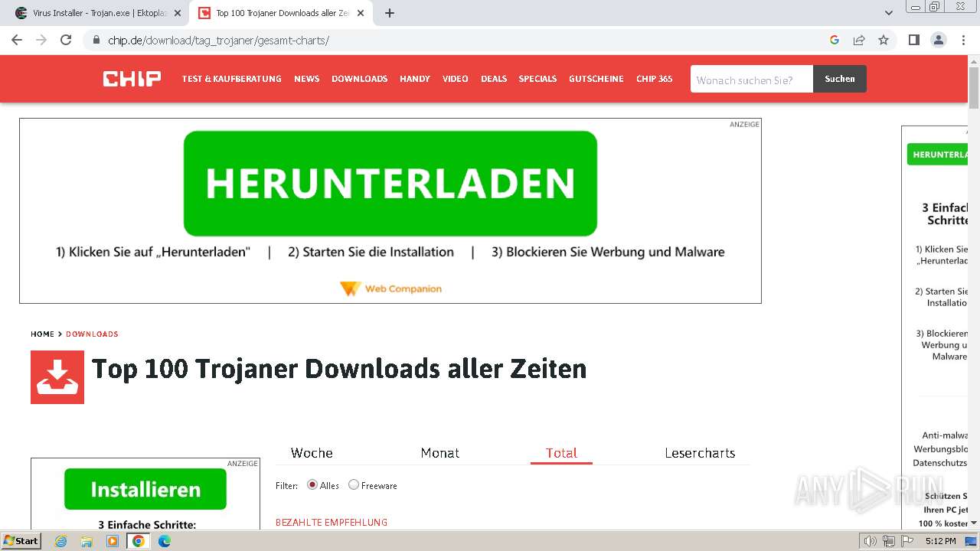
Task: Click the forward navigation arrow
Action: (41, 40)
